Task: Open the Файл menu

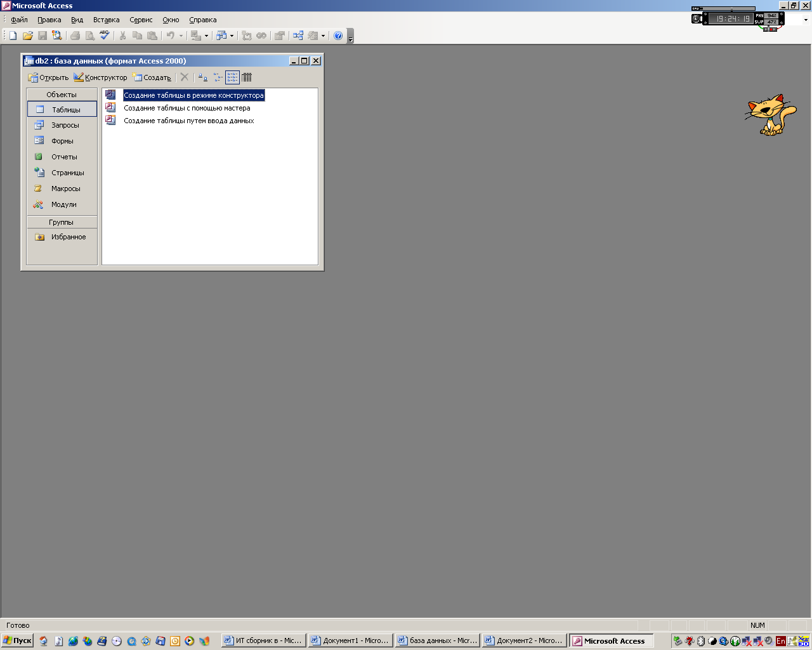Action: [x=19, y=20]
